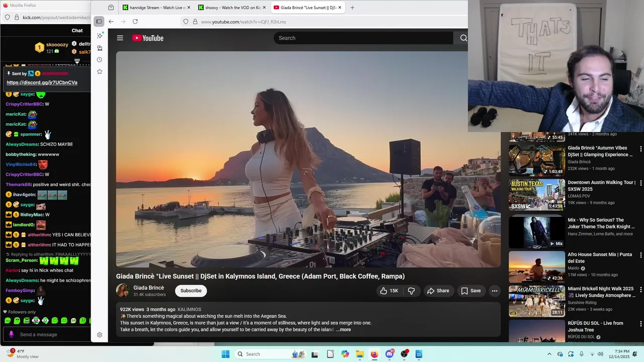The height and width of the screenshot is (362, 644).
Task: Focus the YouTube search field
Action: click(x=363, y=38)
